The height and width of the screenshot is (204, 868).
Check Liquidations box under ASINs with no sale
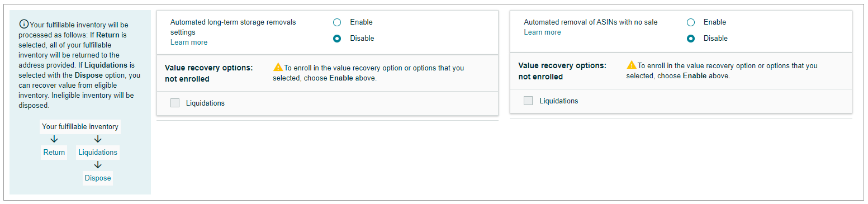[x=528, y=101]
